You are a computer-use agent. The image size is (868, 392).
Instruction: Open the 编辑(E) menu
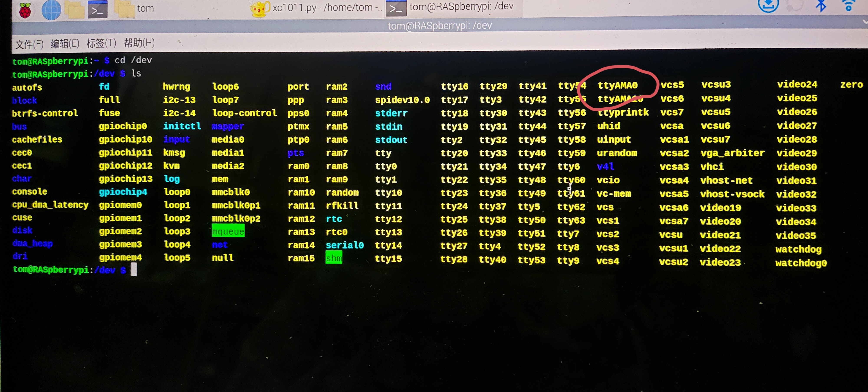pos(65,43)
